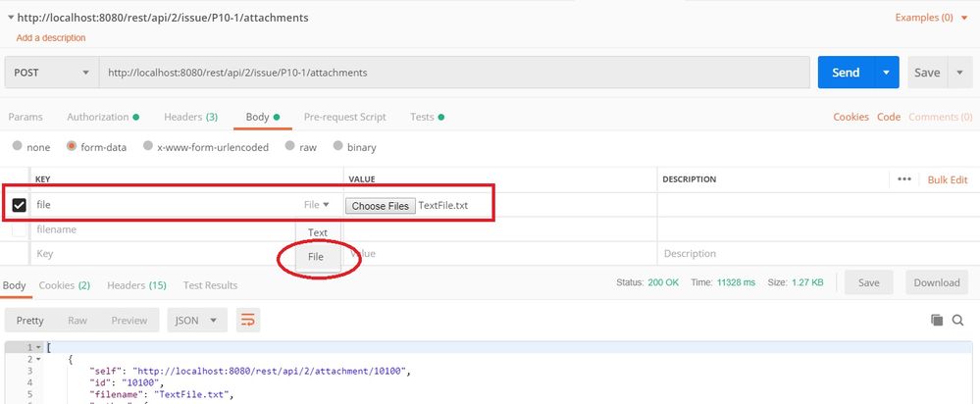The height and width of the screenshot is (404, 980).
Task: Open the Comments (0) link
Action: [941, 117]
